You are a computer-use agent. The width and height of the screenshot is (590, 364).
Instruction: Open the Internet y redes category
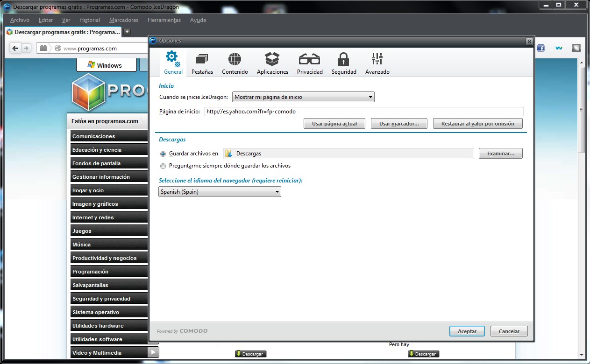(x=109, y=217)
